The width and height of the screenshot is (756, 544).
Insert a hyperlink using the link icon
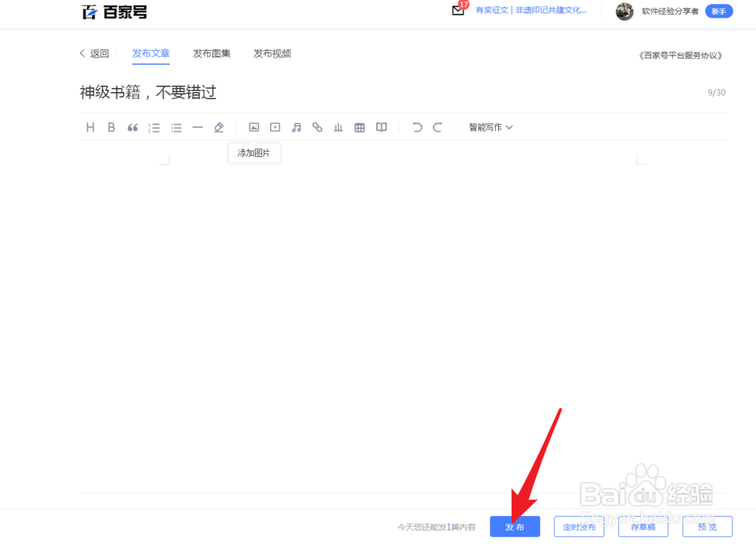(317, 127)
